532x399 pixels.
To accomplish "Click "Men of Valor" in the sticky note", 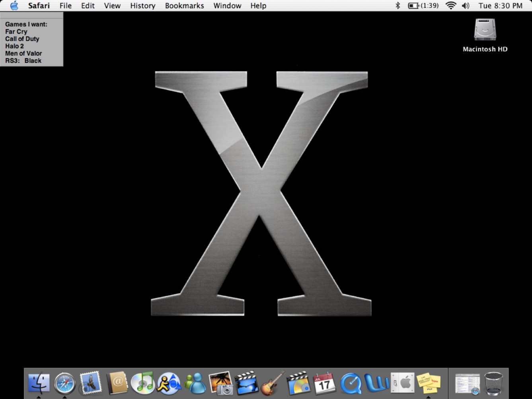I will [x=23, y=53].
